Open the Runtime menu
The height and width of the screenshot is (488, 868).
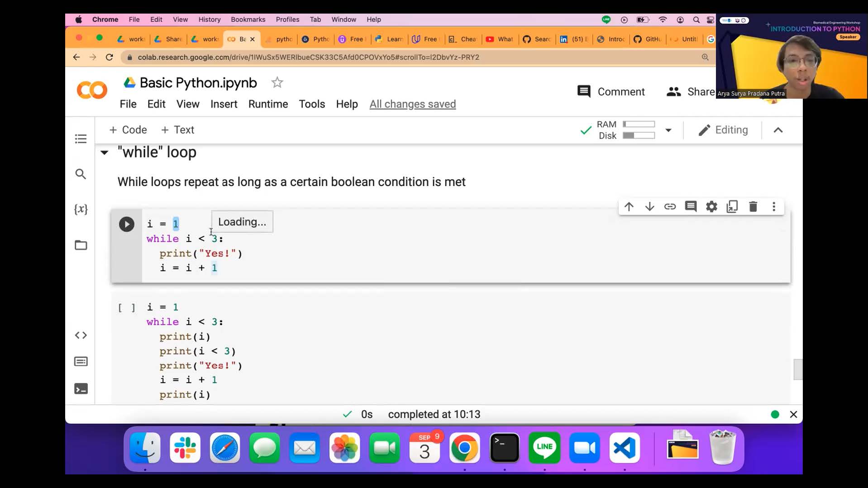[268, 104]
